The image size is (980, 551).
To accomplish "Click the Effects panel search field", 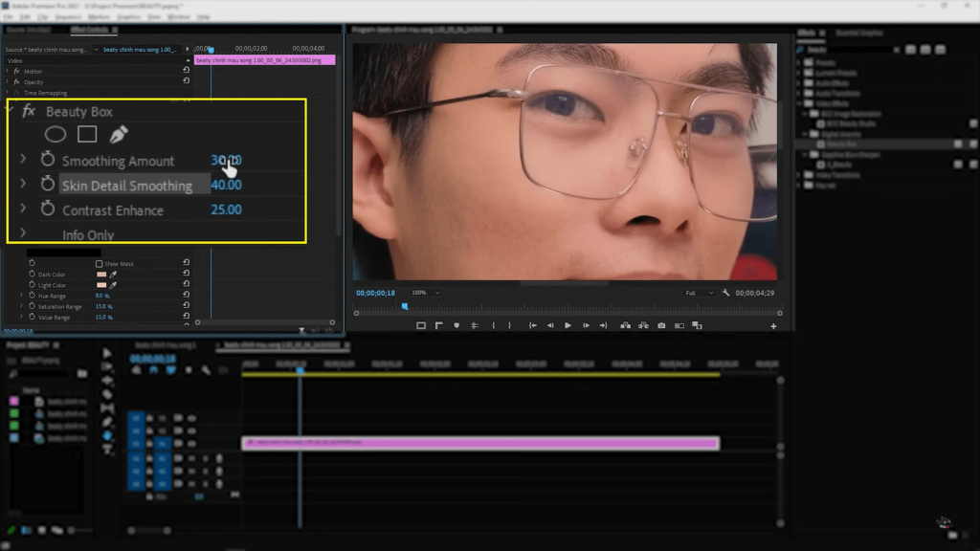I will click(x=851, y=50).
